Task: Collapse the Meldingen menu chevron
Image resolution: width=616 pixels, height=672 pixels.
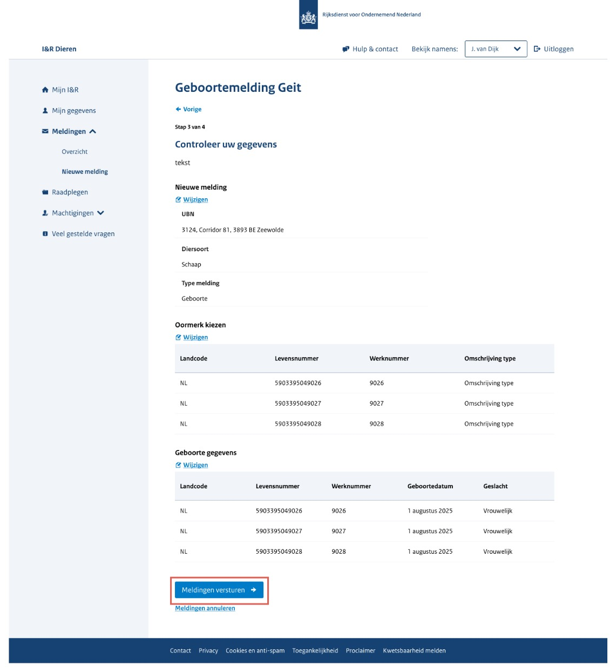Action: point(93,131)
